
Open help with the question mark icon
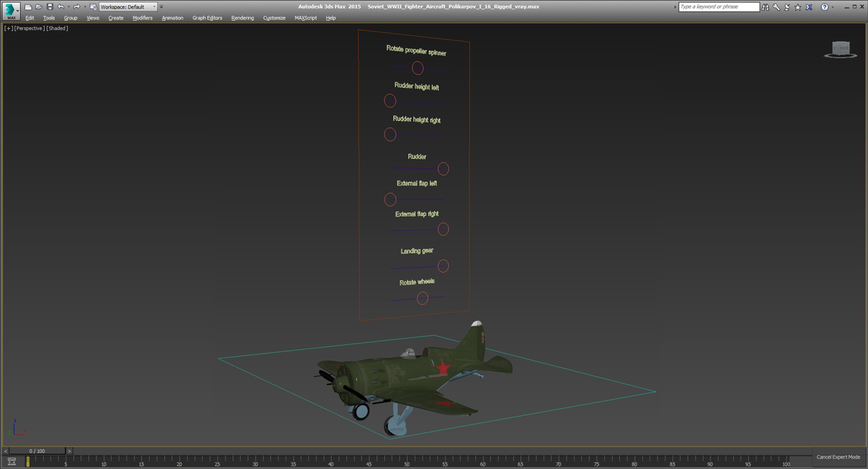click(x=825, y=7)
